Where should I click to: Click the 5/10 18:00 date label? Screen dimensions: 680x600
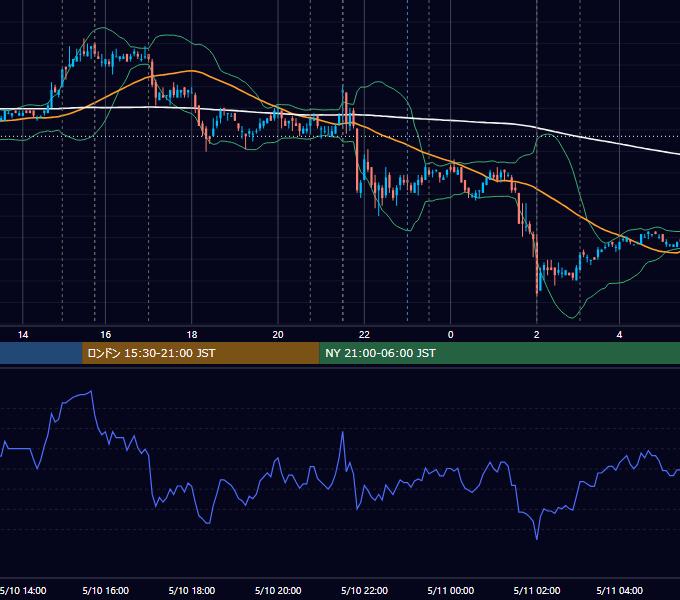(192, 590)
